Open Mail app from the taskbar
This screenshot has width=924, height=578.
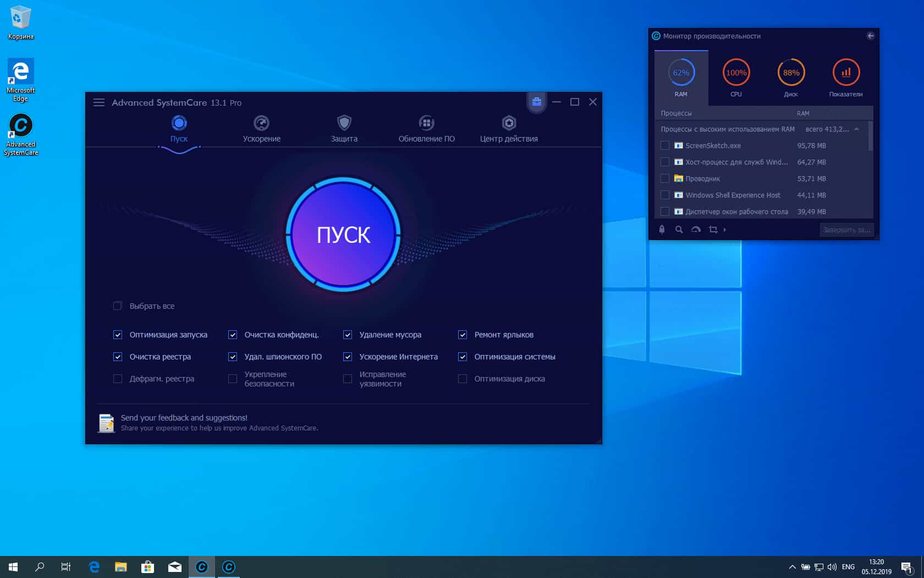tap(174, 566)
